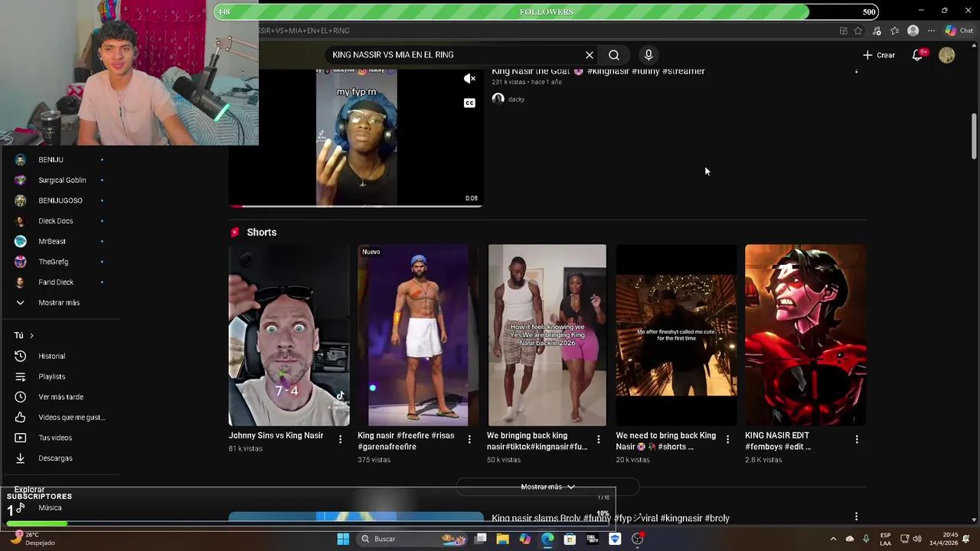980x551 pixels.
Task: Add this page to favorites star icon
Action: coord(858,31)
